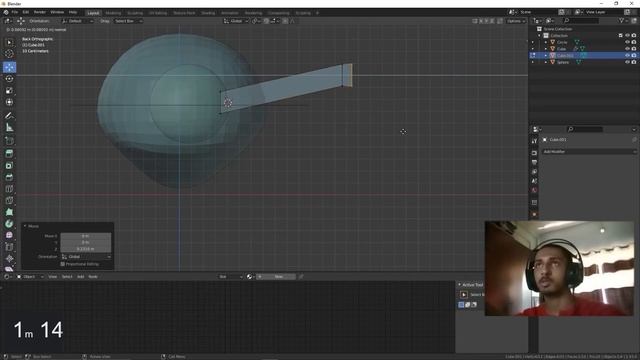Click the Add menu in node editor header

tap(80, 277)
